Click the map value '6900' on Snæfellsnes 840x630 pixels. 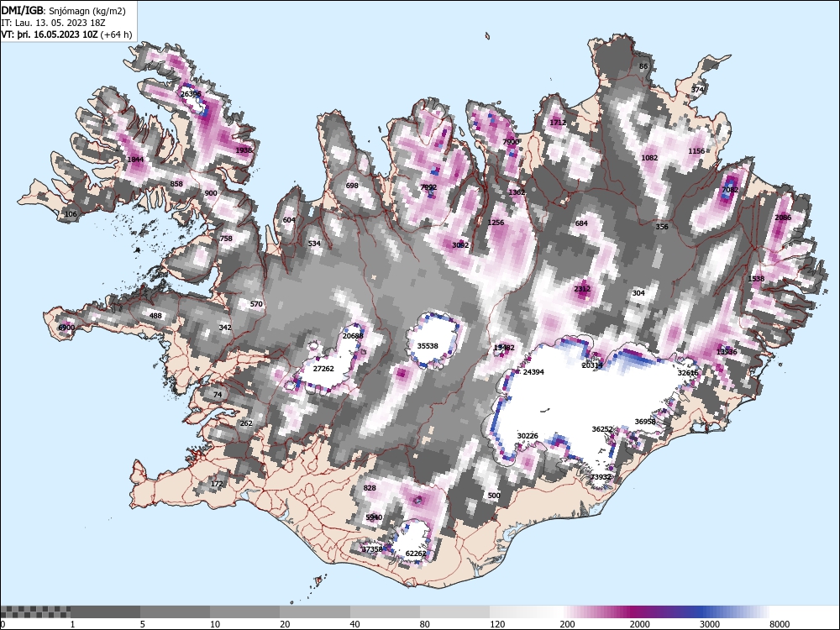[66, 328]
